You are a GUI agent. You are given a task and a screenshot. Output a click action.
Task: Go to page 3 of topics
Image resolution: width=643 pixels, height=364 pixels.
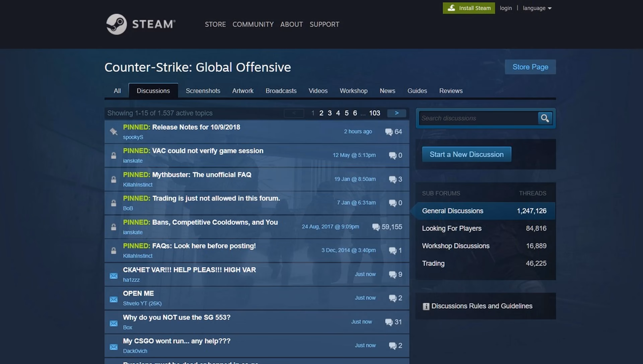[x=330, y=113]
